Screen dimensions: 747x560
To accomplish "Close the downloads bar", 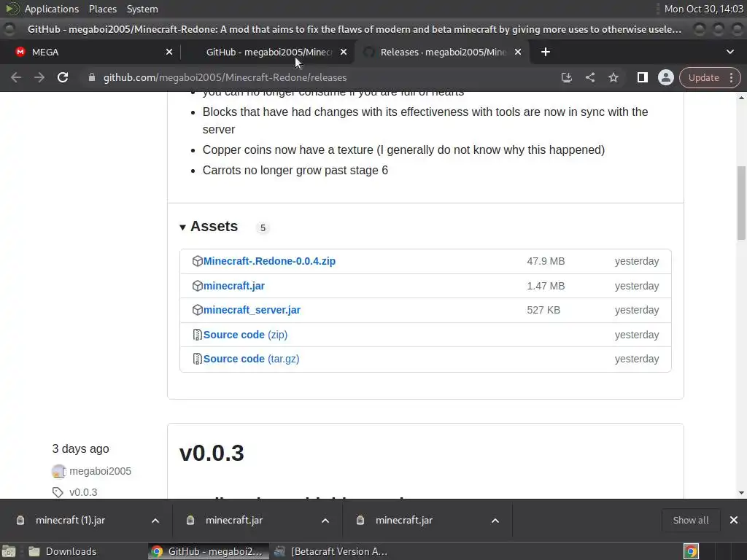I will [734, 521].
